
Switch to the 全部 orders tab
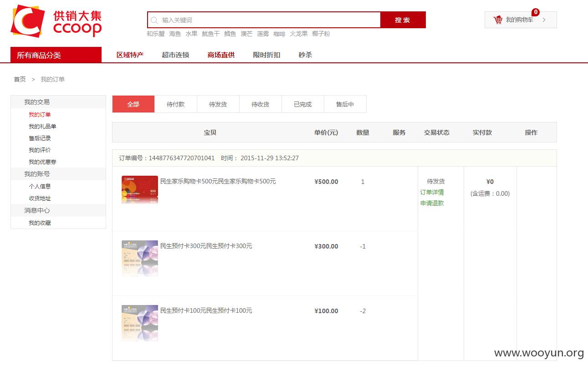click(x=133, y=104)
